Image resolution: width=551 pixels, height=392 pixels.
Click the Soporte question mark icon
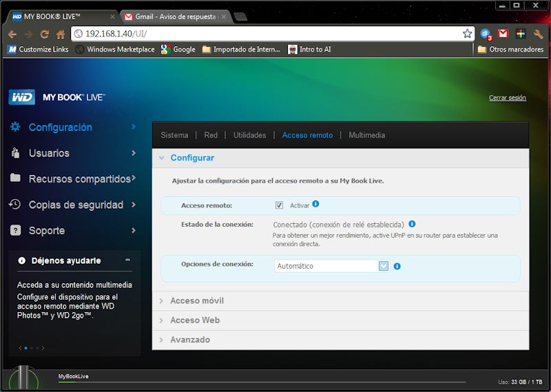tap(15, 230)
